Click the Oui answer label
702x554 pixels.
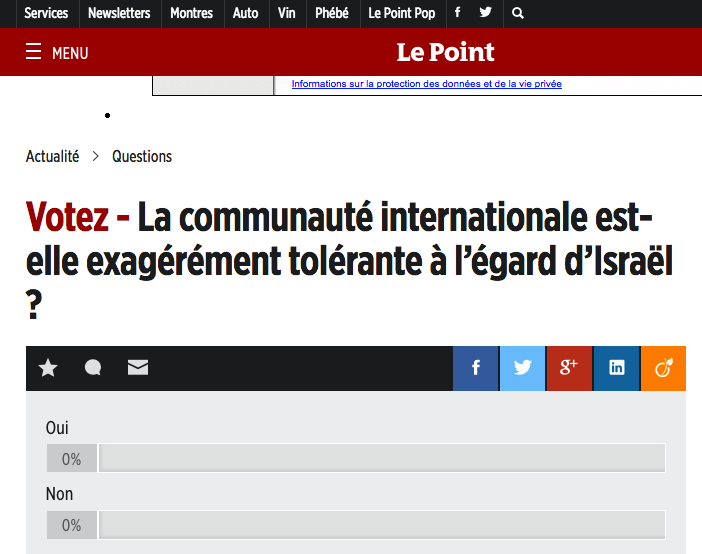(57, 428)
